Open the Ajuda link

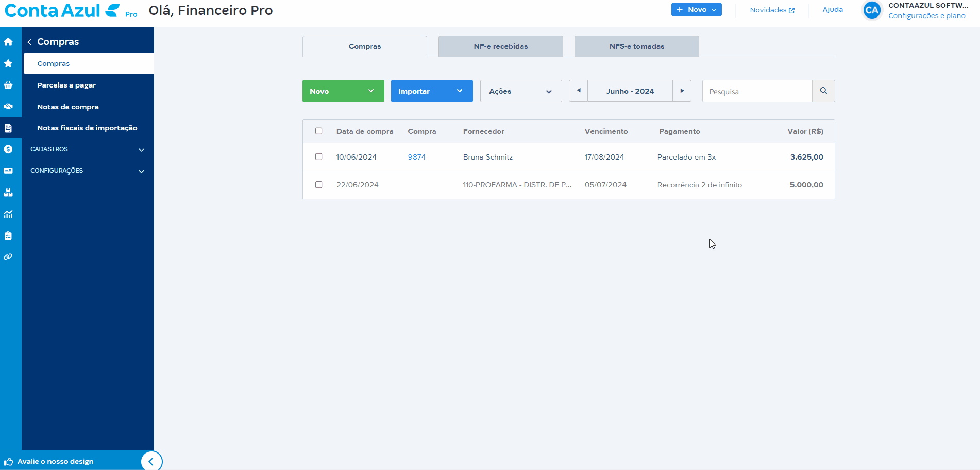[833, 10]
